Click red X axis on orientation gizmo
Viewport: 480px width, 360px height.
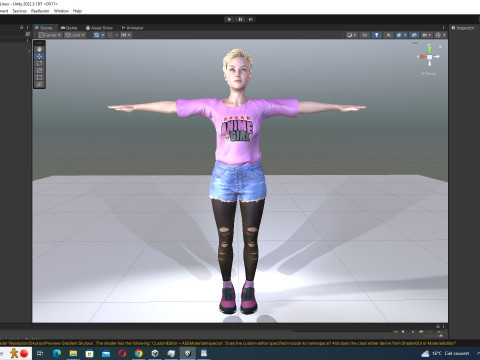pyautogui.click(x=422, y=57)
